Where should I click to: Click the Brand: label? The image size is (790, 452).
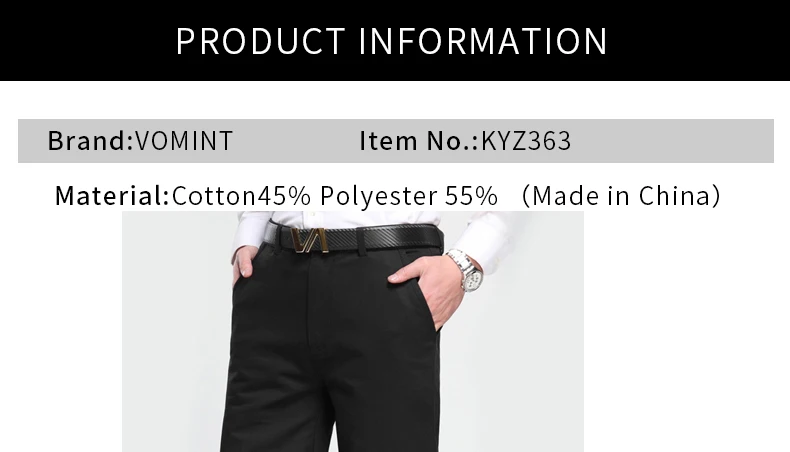tap(91, 141)
